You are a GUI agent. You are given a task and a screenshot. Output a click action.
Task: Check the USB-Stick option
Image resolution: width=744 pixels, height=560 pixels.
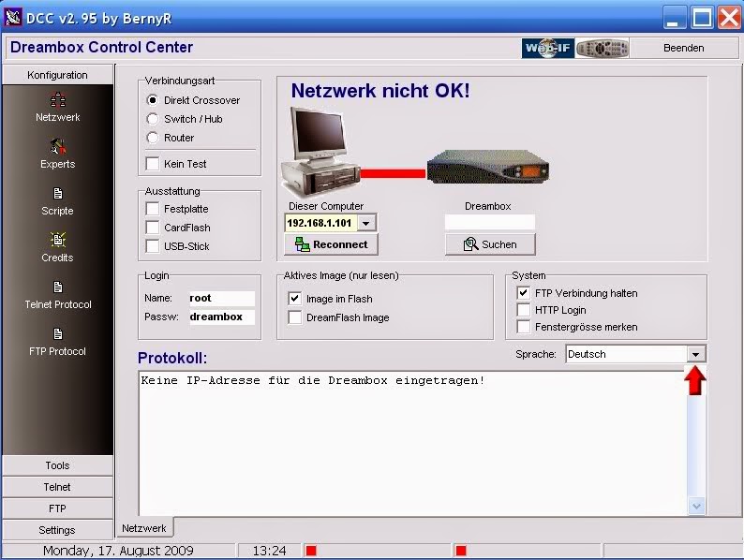click(153, 246)
